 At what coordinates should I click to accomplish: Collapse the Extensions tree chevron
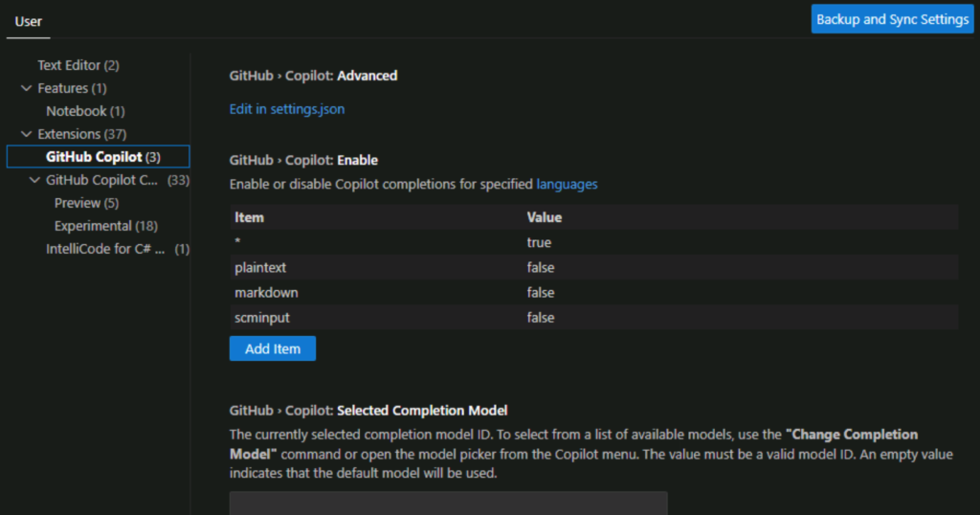tap(26, 134)
